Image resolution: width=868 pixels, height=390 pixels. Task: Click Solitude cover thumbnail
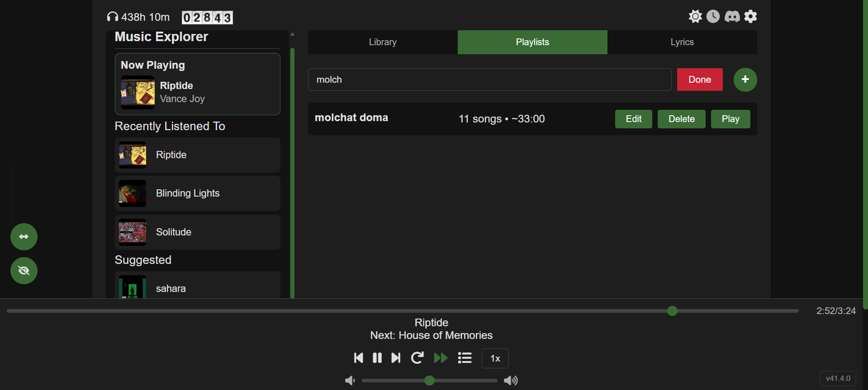[133, 232]
